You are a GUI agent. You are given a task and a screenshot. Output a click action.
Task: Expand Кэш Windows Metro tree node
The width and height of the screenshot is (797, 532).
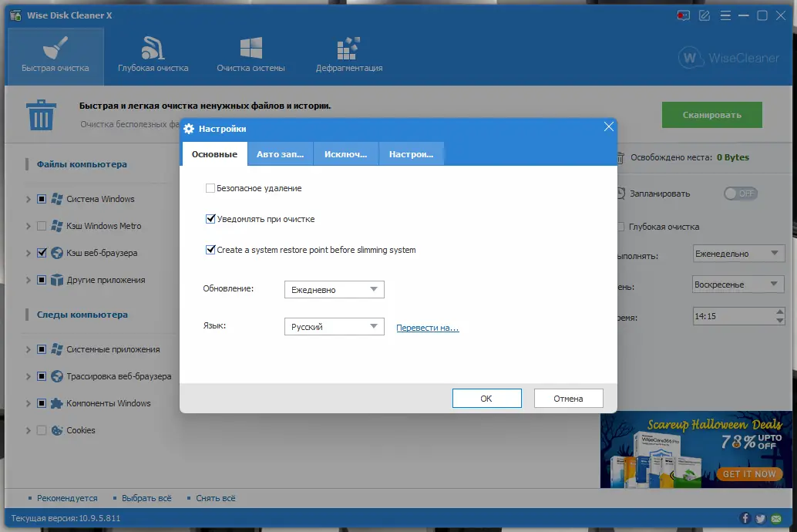(29, 226)
